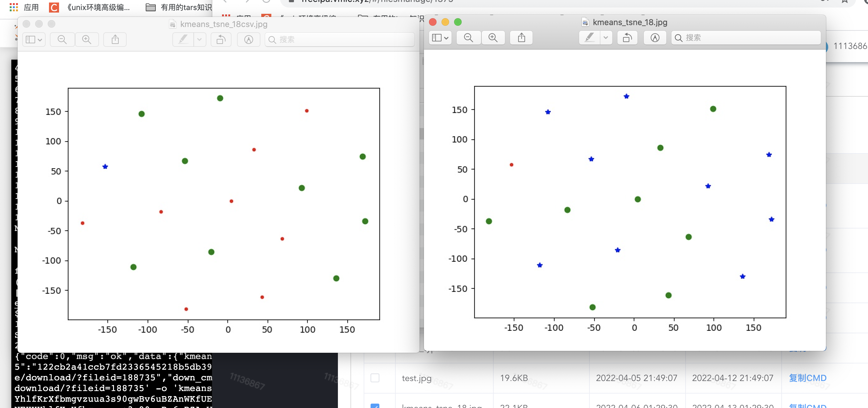This screenshot has width=868, height=408.
Task: Show the Markup toolbar in kmeans_tsne_18.jpg window
Action: pyautogui.click(x=654, y=38)
